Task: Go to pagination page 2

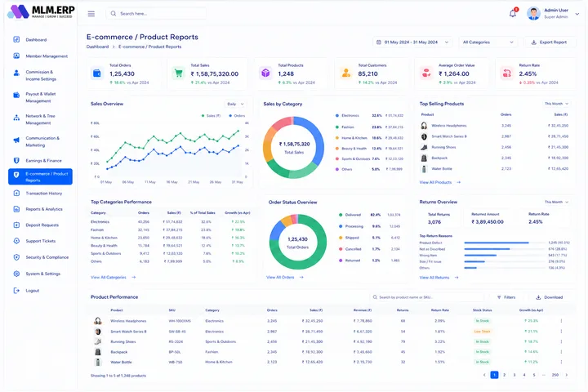Action: pos(505,375)
